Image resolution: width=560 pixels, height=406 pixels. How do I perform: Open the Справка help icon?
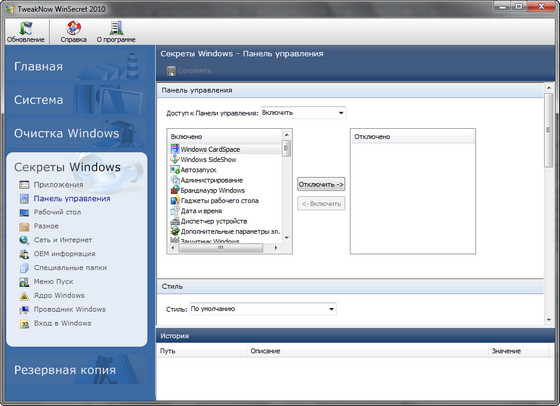point(74,28)
